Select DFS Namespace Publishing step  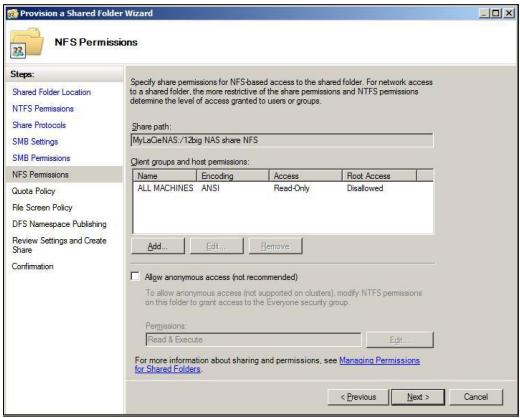click(x=59, y=224)
